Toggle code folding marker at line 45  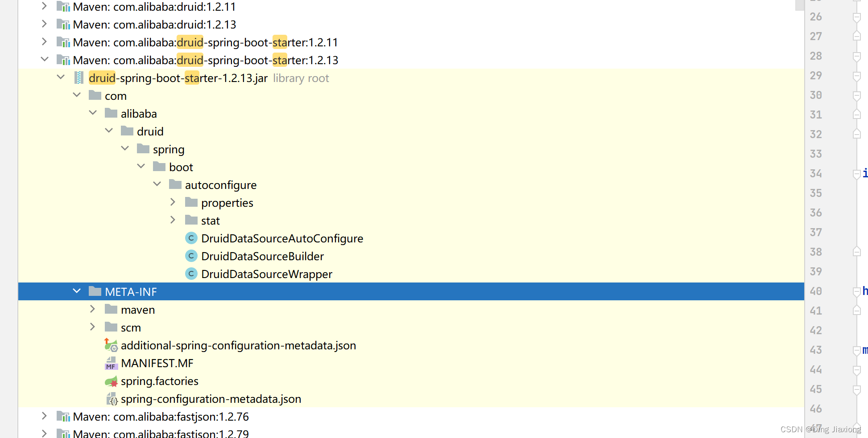point(856,389)
